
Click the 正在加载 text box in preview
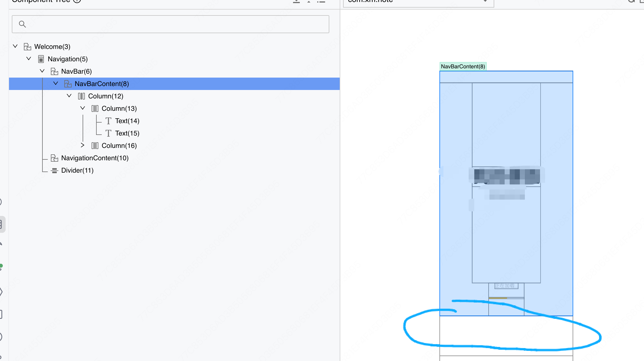(x=506, y=286)
